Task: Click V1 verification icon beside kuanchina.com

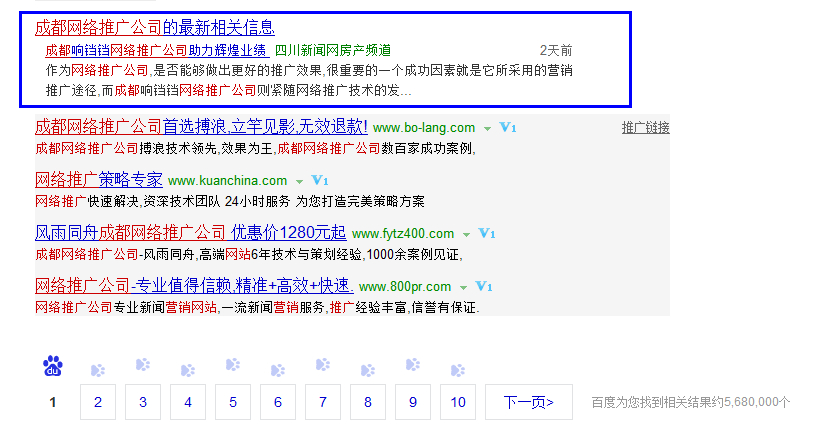Action: click(x=320, y=181)
